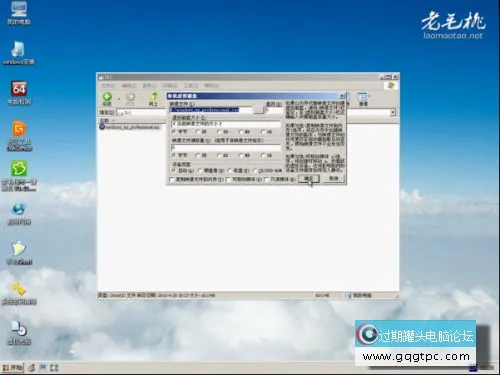Open the Windows install desktop icon
Image resolution: width=500 pixels, height=375 pixels.
[19, 53]
